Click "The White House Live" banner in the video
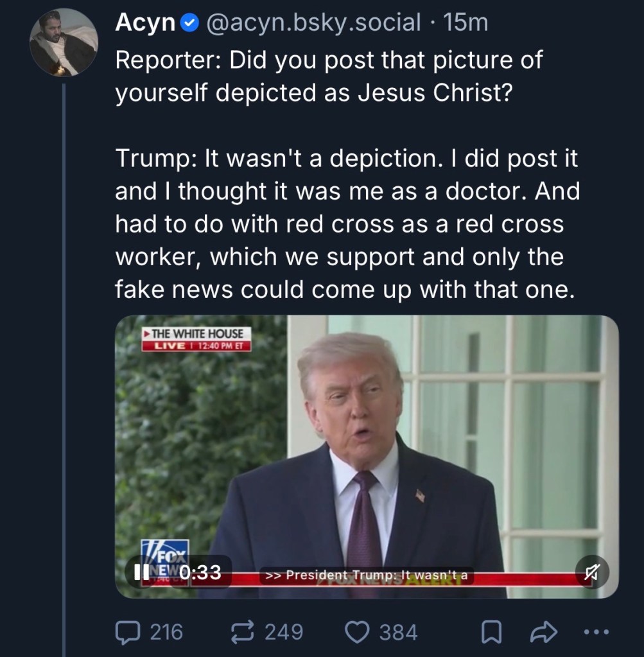The height and width of the screenshot is (657, 644). 196,339
